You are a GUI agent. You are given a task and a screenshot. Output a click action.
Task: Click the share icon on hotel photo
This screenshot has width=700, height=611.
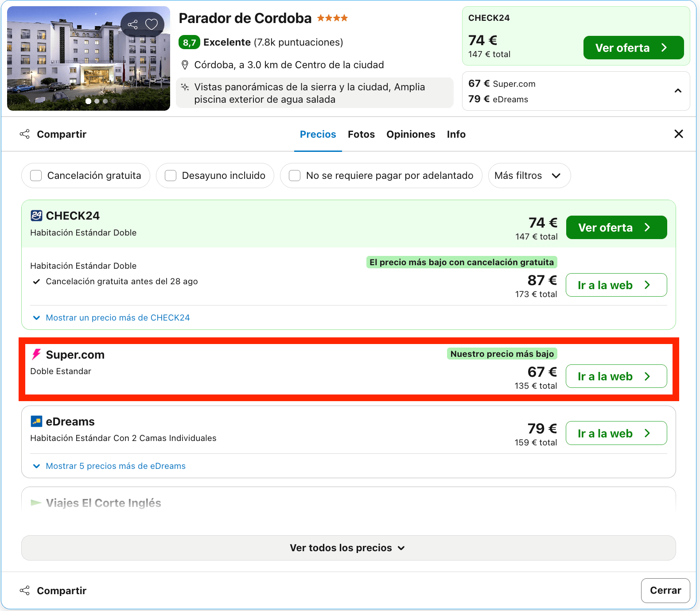click(132, 24)
